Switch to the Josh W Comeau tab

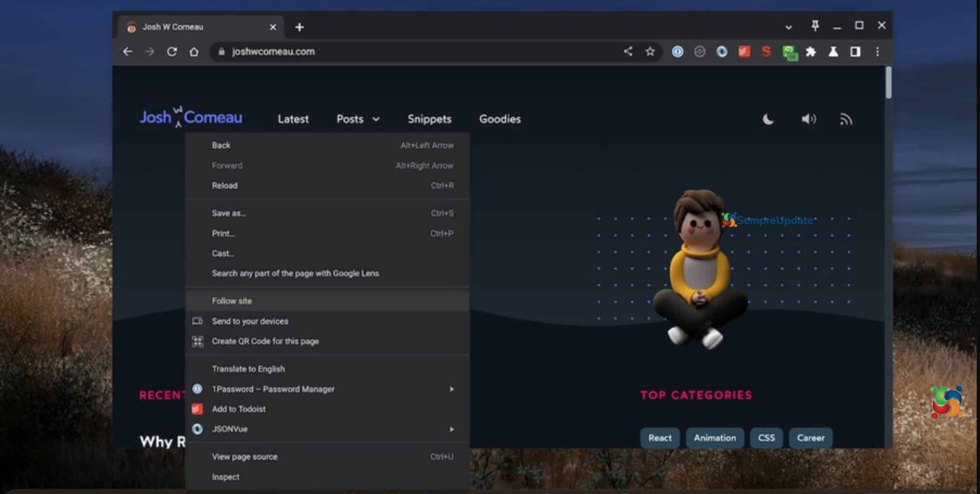coord(201,27)
